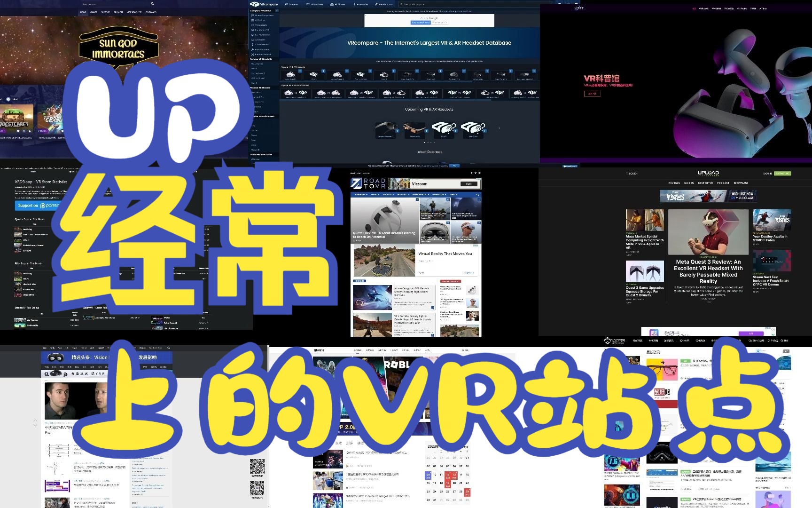Open Meta Quest 3 Review headline on UploadVR
Screen dimensions: 812x508
708,271
